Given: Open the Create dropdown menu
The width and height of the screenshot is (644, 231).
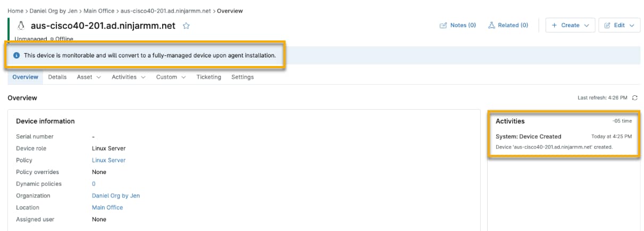Looking at the screenshot, I should click(x=570, y=25).
